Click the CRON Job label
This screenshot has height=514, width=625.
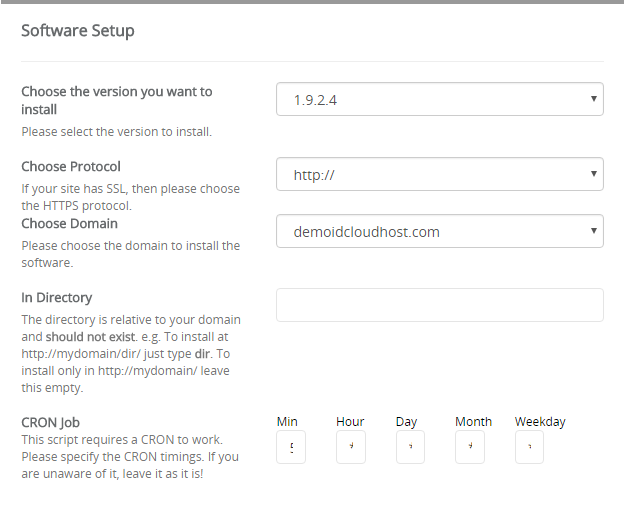pyautogui.click(x=53, y=423)
